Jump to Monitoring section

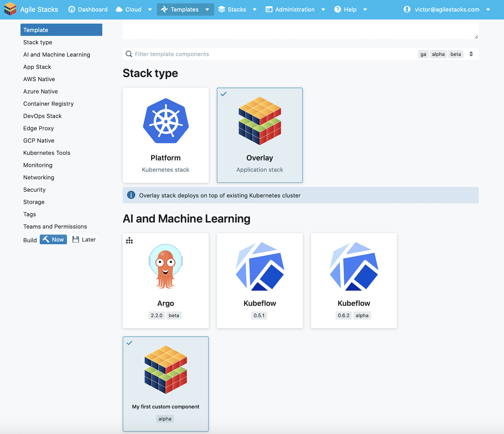click(x=38, y=165)
